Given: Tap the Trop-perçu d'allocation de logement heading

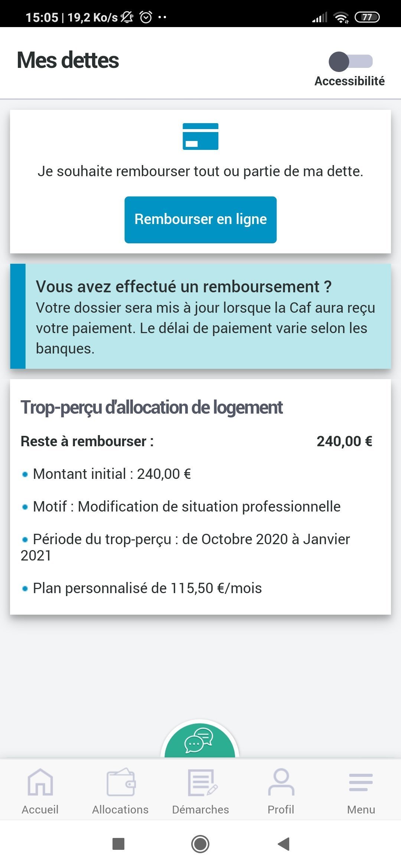Looking at the screenshot, I should coord(151,407).
